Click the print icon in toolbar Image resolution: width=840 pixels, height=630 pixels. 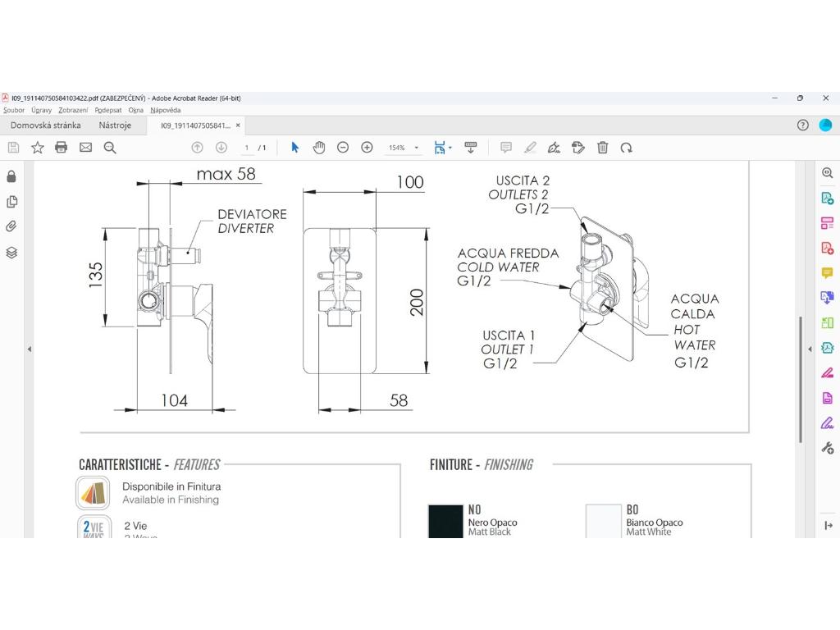coord(61,148)
